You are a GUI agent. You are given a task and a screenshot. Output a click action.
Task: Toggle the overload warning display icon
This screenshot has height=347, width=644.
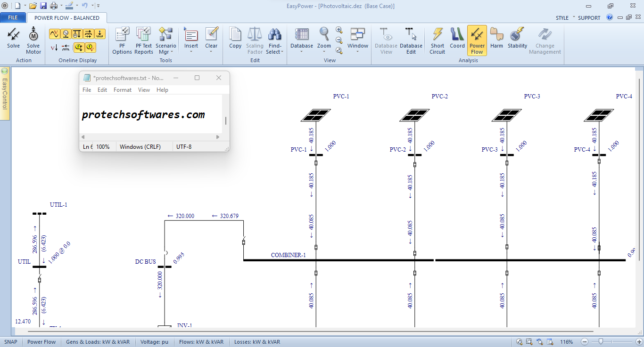pyautogui.click(x=79, y=47)
